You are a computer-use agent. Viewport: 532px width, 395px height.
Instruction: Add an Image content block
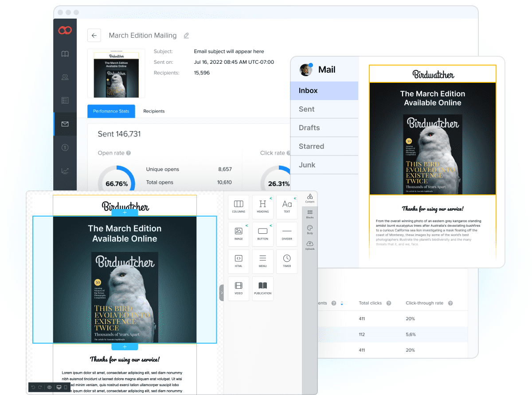pos(239,234)
